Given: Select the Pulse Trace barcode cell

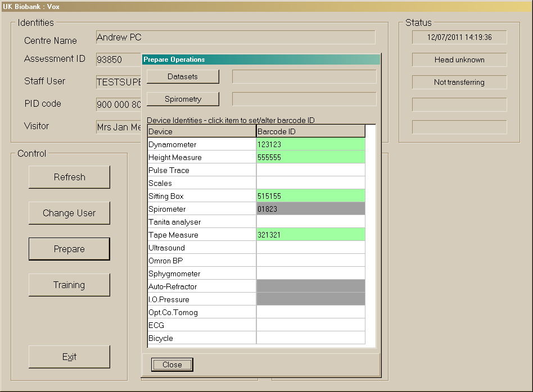Looking at the screenshot, I should [x=310, y=170].
